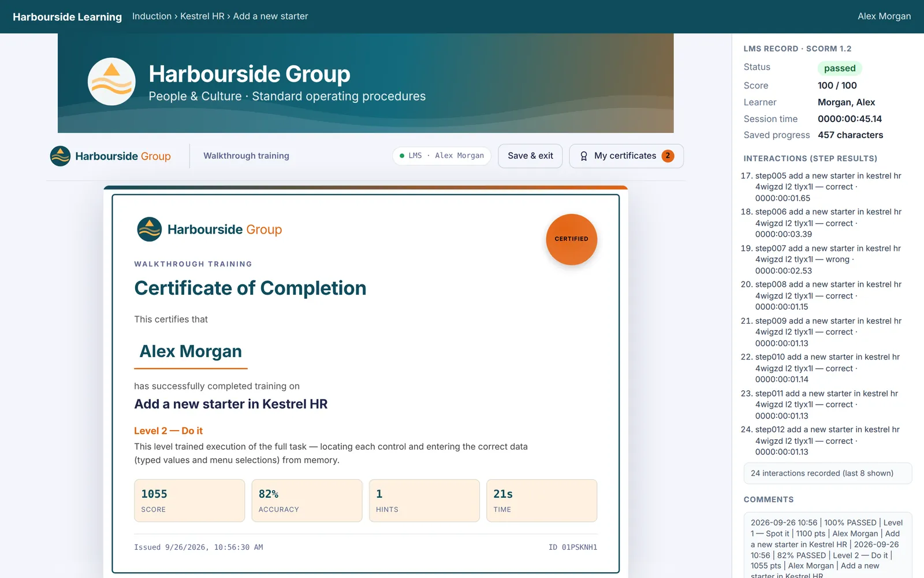The image size is (924, 578).
Task: Click the 1055 SCORE stat card
Action: coord(189,501)
